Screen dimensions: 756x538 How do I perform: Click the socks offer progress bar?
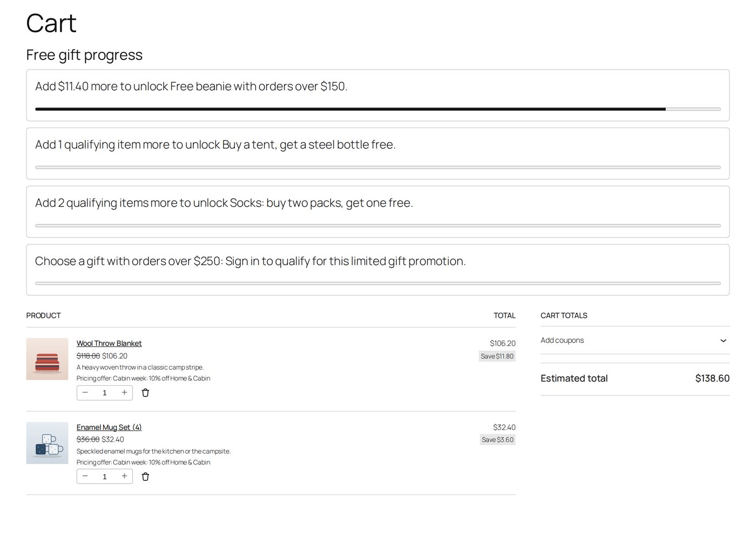coord(378,226)
